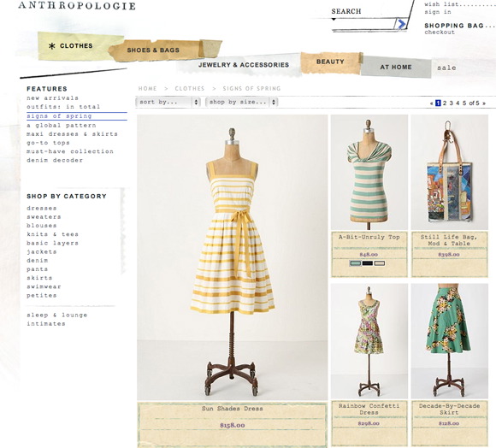Browse the dresses category
Screen dimensions: 496x448
[42, 208]
